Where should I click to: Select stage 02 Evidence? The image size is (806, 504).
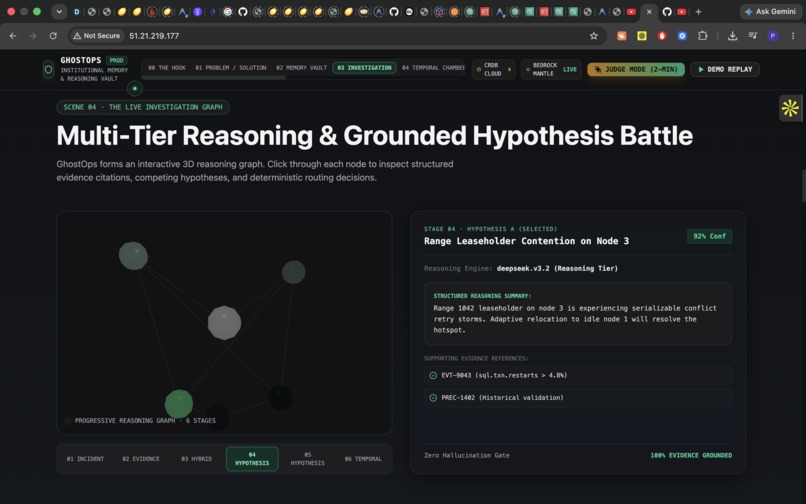click(x=141, y=459)
